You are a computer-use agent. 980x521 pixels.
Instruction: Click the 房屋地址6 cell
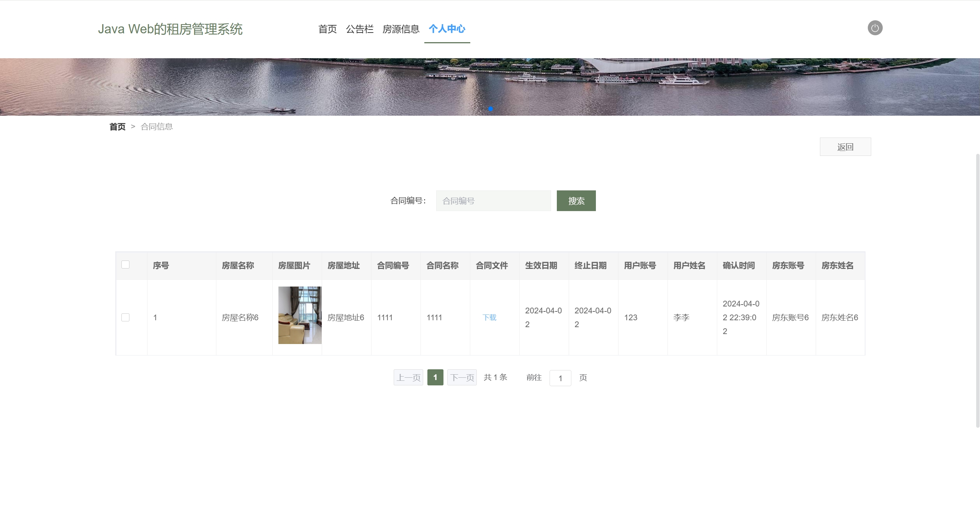pyautogui.click(x=346, y=318)
